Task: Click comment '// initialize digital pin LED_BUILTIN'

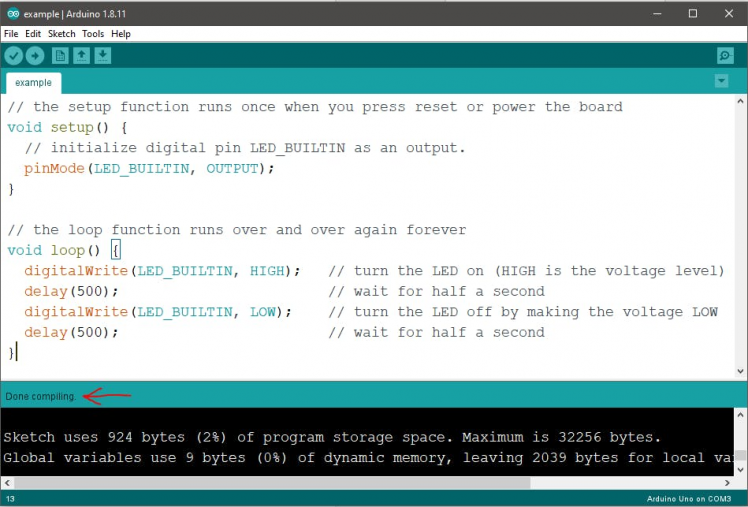Action: point(245,148)
